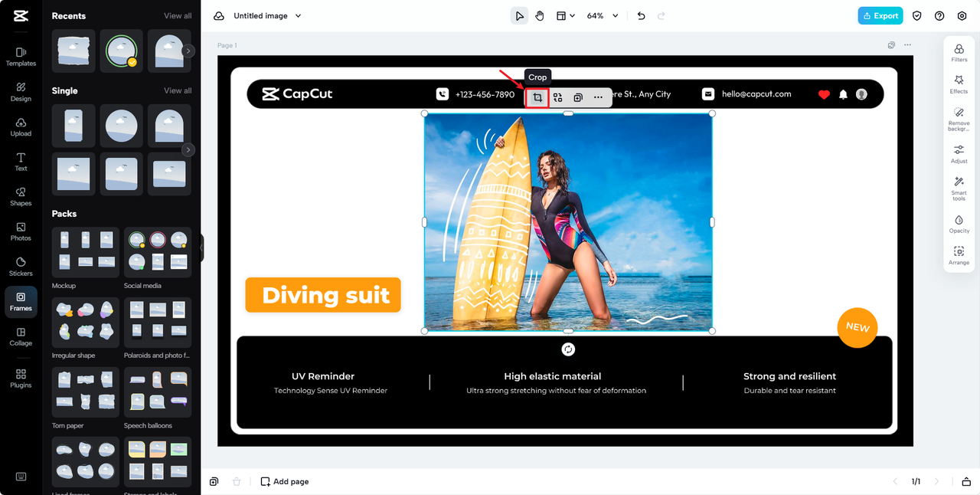This screenshot has height=495, width=980.
Task: Open the Social media frame pack
Action: (x=158, y=252)
